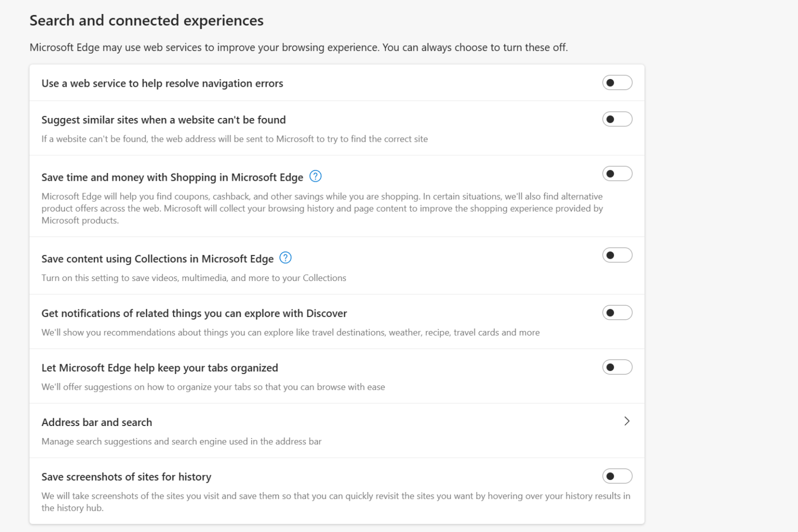
Task: Select the Let Microsoft Edge organize tabs label
Action: pos(159,367)
